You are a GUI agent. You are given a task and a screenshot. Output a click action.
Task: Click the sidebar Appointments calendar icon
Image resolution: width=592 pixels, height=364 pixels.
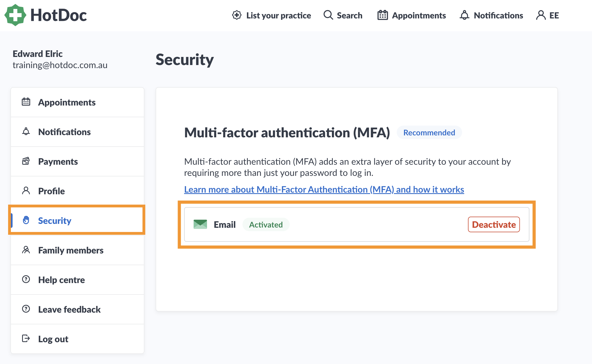[26, 102]
